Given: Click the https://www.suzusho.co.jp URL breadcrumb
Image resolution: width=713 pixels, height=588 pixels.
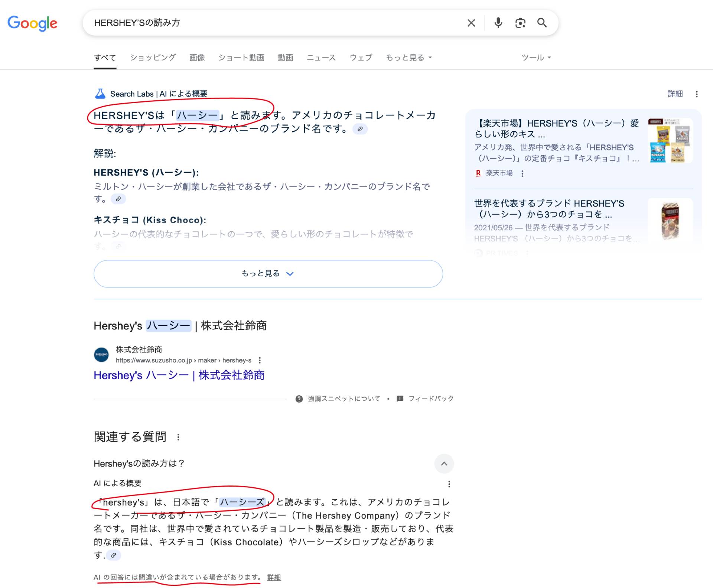Looking at the screenshot, I should (x=183, y=360).
